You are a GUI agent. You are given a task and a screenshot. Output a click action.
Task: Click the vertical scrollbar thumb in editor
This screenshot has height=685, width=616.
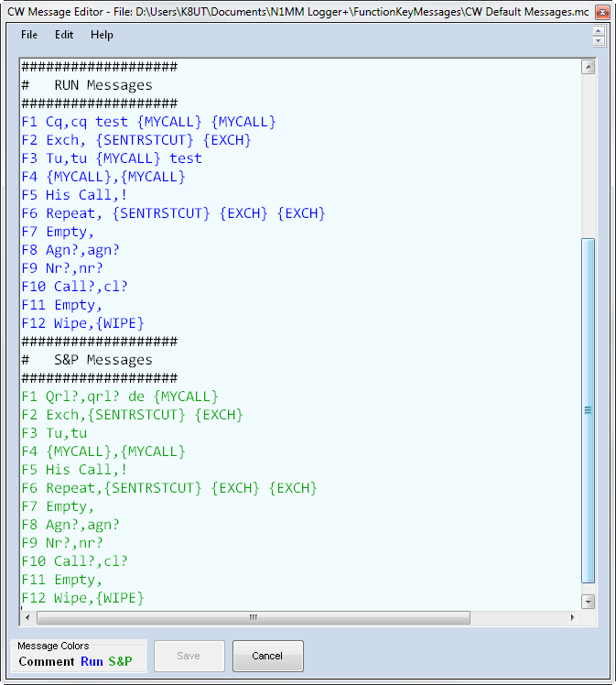tap(588, 410)
